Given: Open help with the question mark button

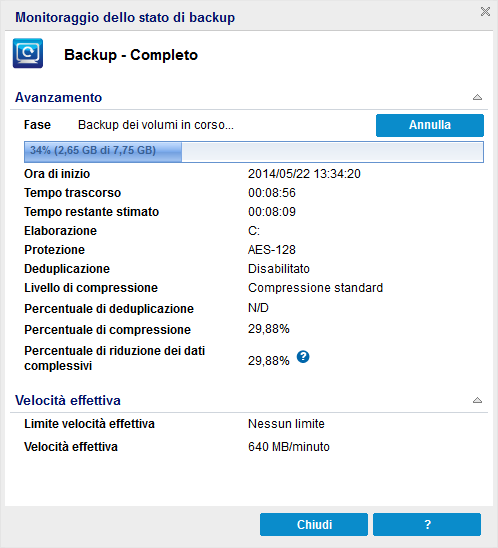Looking at the screenshot, I should [x=427, y=524].
